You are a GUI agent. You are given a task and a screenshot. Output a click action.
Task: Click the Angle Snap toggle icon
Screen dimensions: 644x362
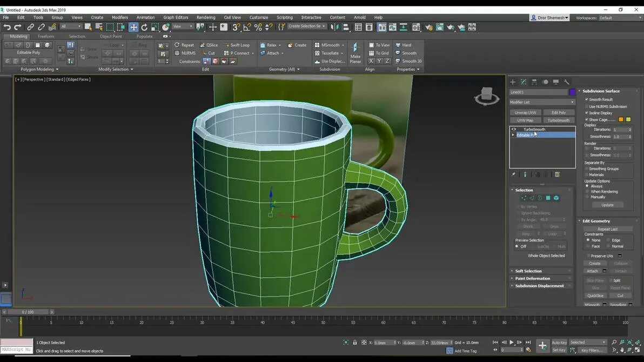[x=247, y=27]
